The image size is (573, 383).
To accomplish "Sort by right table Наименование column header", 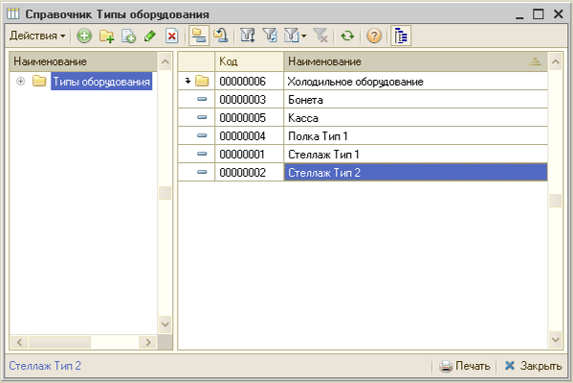I will tap(415, 61).
